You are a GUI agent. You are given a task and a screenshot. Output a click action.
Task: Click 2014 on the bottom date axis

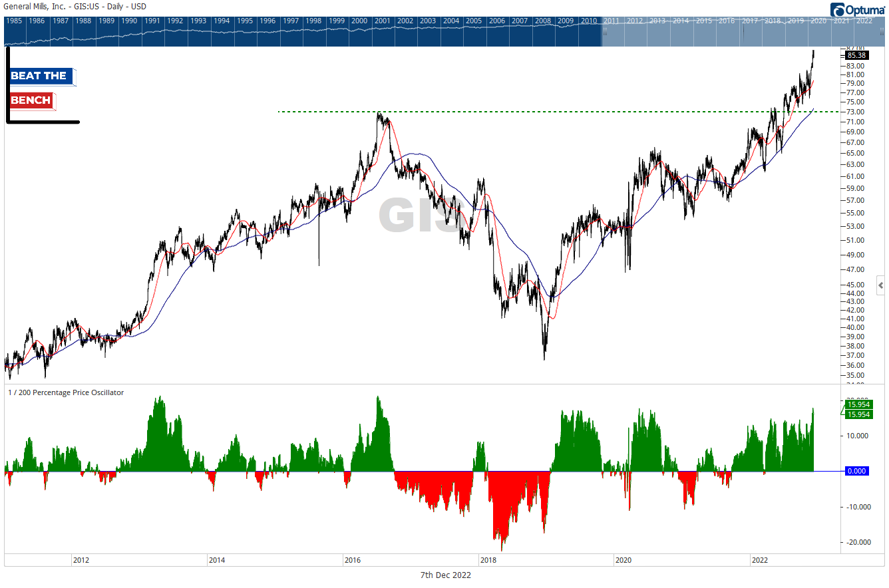(x=217, y=560)
